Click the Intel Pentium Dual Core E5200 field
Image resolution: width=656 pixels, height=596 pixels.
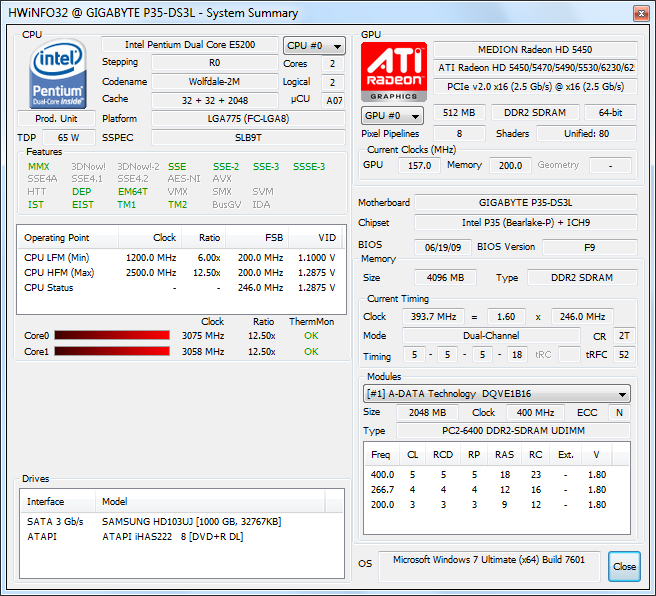188,45
